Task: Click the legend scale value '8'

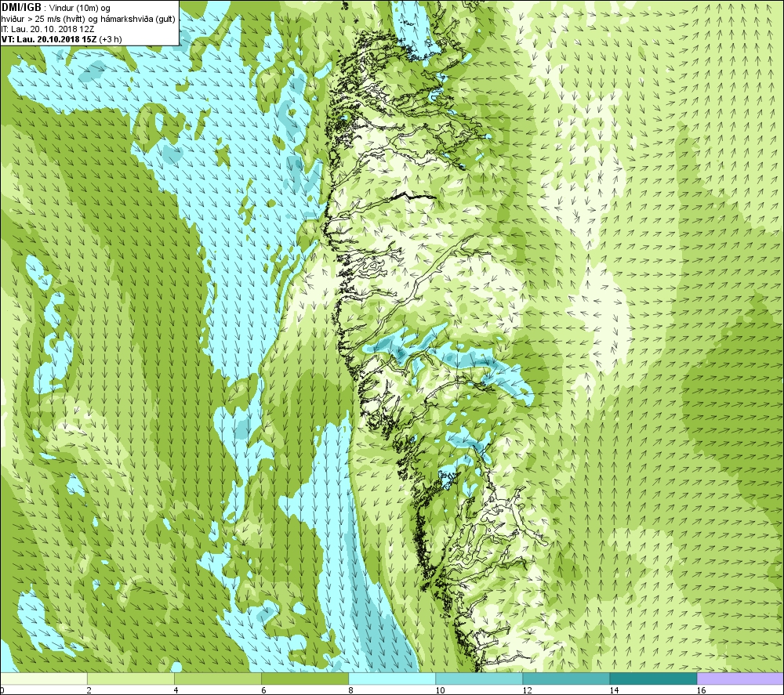Action: 350,690
